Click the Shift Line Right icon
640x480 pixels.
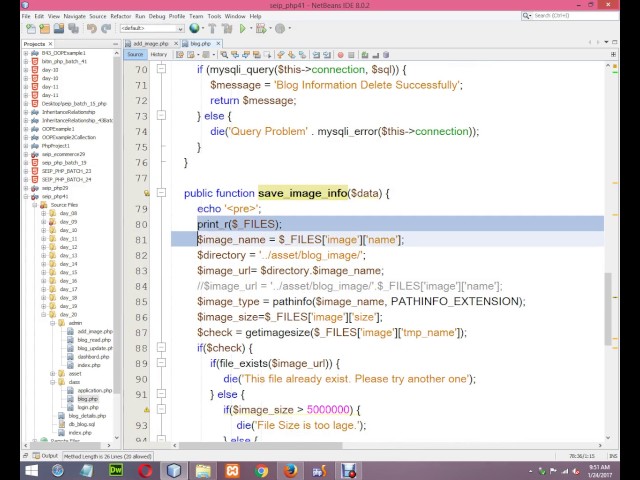[x=327, y=55]
